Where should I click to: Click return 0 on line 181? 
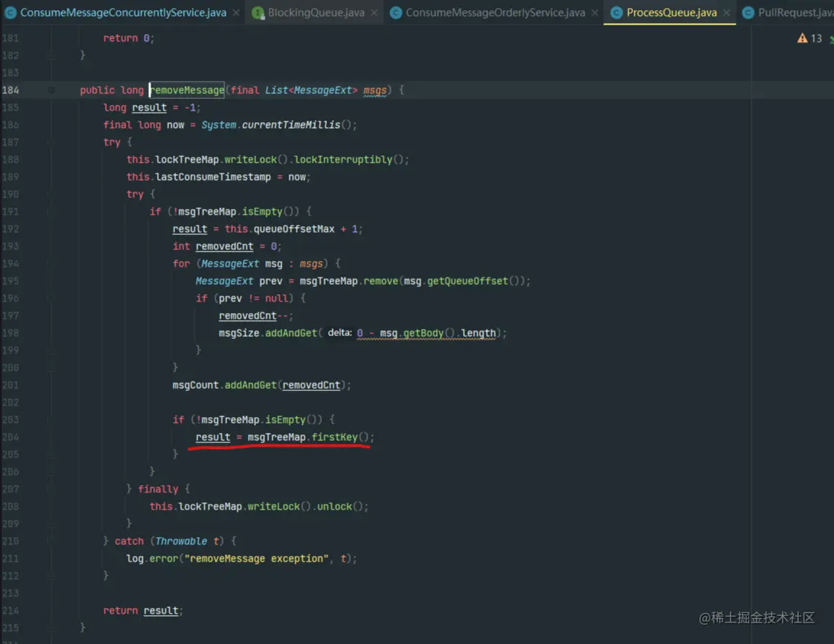[x=127, y=38]
